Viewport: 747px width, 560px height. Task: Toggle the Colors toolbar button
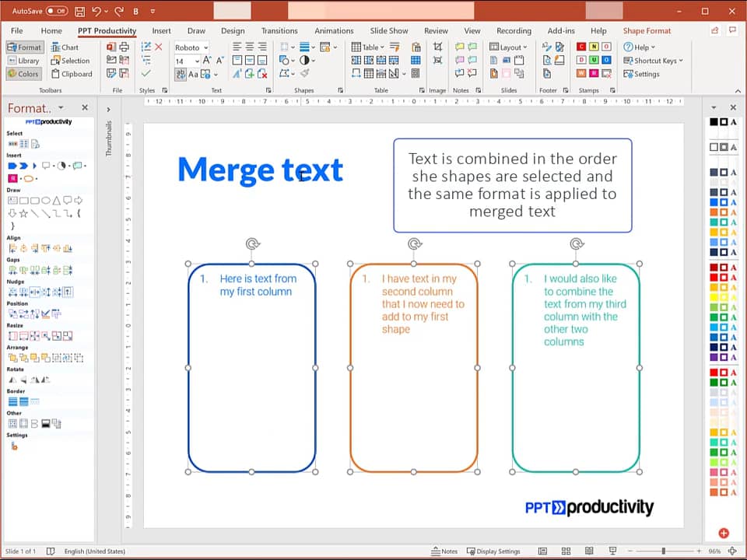click(x=24, y=74)
